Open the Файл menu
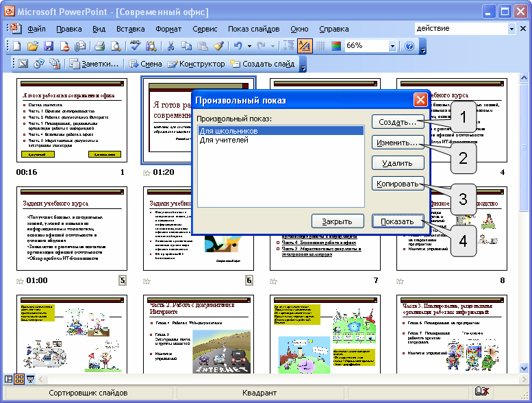Viewport: 532px width, 403px height. [36, 29]
